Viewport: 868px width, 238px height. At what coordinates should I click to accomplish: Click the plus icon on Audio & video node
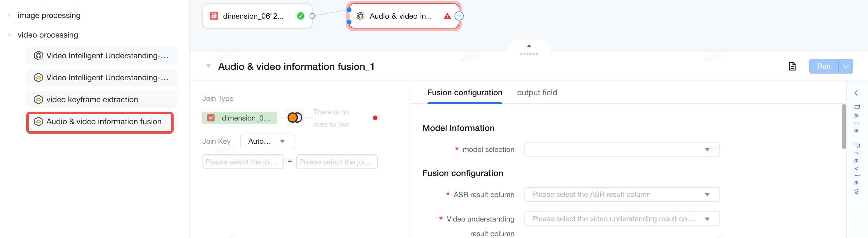459,16
